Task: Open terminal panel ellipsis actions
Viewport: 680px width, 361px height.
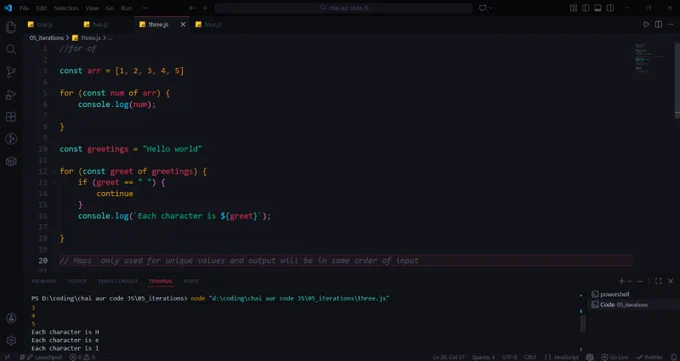Action: 640,281
